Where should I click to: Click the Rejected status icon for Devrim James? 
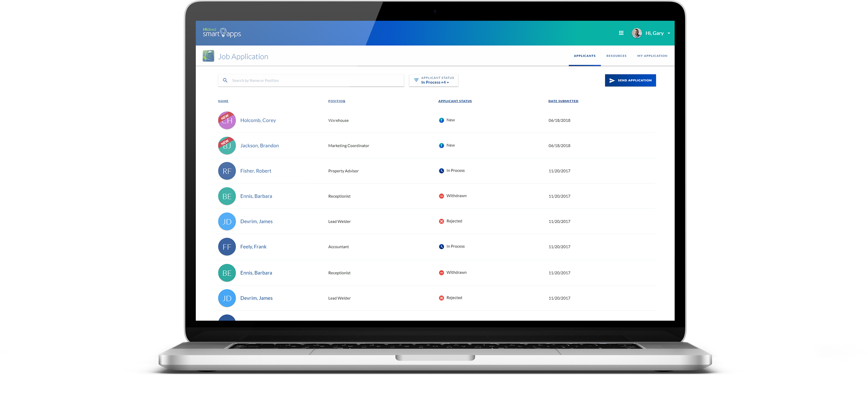[441, 221]
